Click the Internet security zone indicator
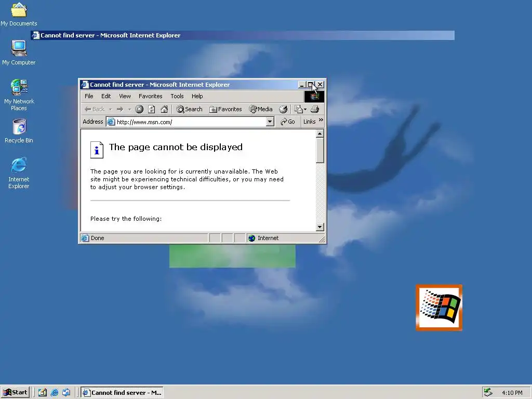This screenshot has width=532, height=399. pyautogui.click(x=263, y=238)
